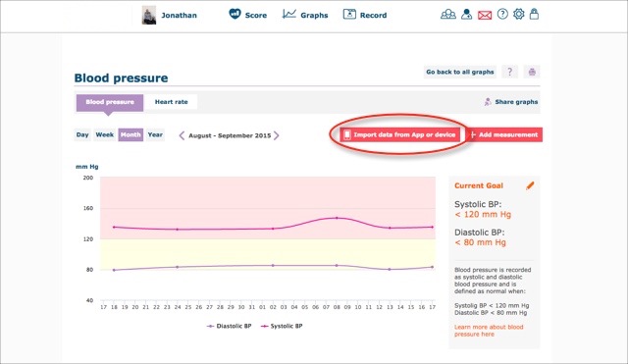
Task: Open help via circled question mark icon
Action: [502, 15]
